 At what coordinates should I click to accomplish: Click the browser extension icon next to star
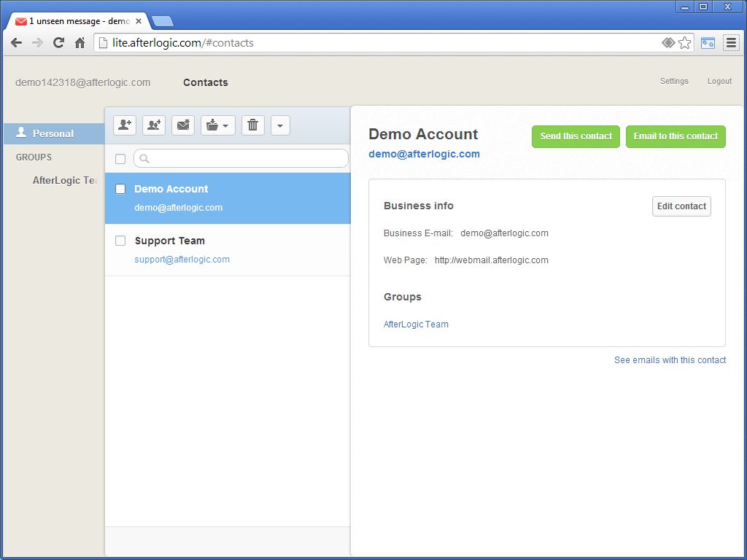(708, 43)
